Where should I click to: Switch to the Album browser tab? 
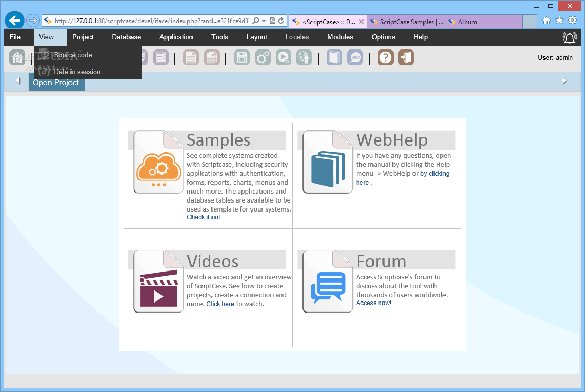point(484,22)
